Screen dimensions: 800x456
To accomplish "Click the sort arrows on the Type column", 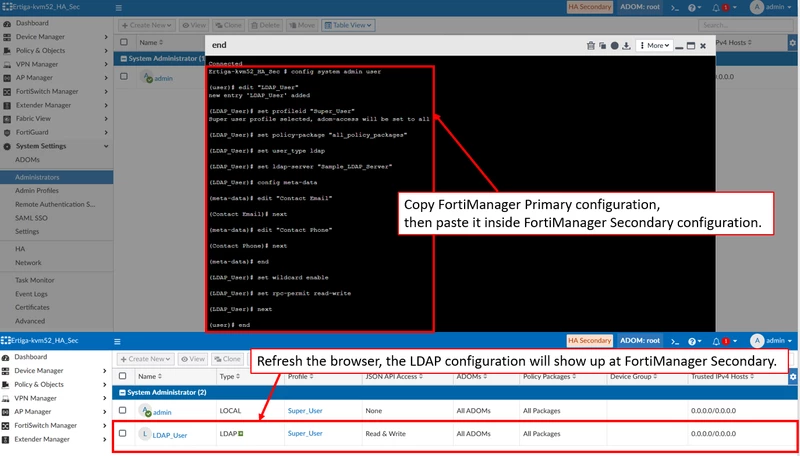I will [x=237, y=376].
